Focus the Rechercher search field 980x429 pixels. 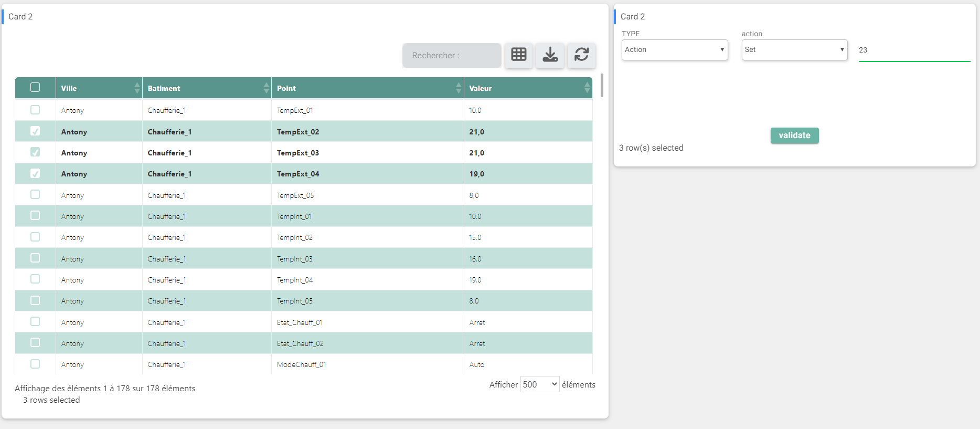pyautogui.click(x=451, y=56)
